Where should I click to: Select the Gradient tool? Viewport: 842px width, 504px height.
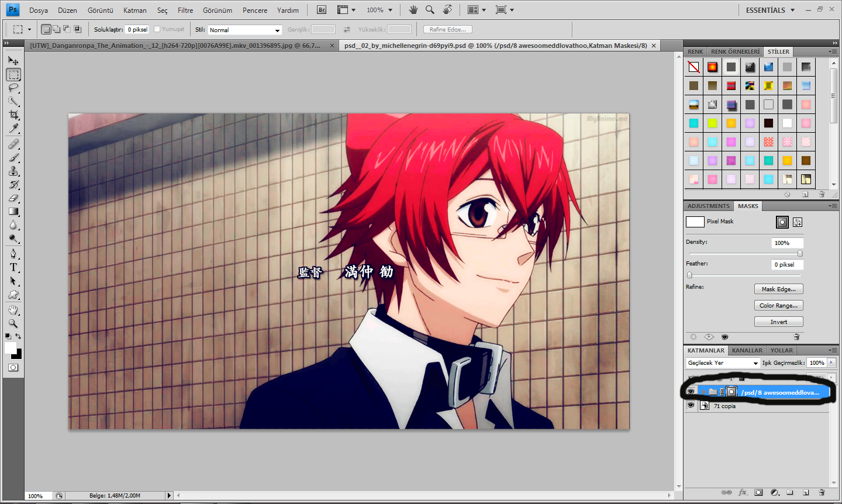(13, 211)
